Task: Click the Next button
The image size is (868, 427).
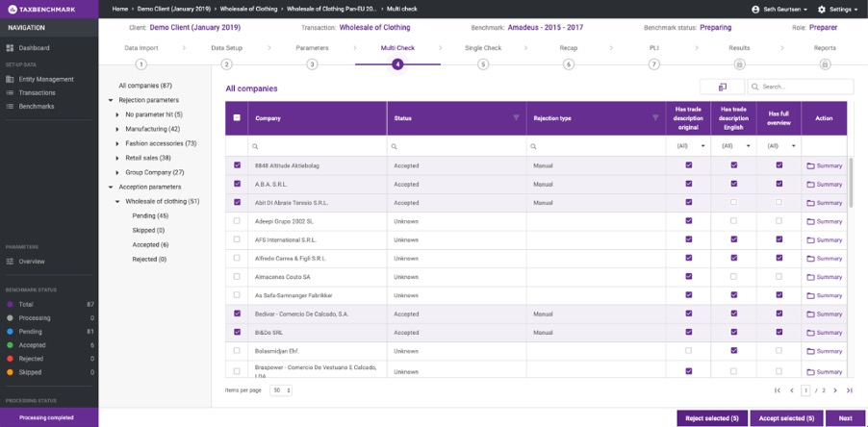Action: [x=845, y=418]
